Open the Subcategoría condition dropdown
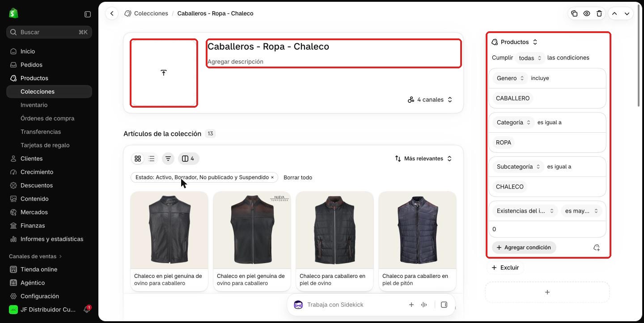The image size is (644, 323). coord(518,167)
